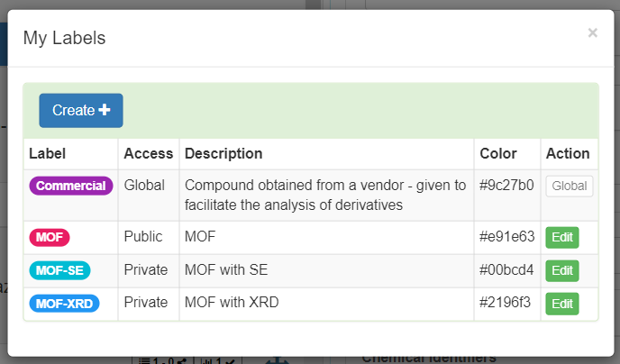This screenshot has height=364, width=620.
Task: Click the purple Commercial label badge
Action: click(x=71, y=186)
